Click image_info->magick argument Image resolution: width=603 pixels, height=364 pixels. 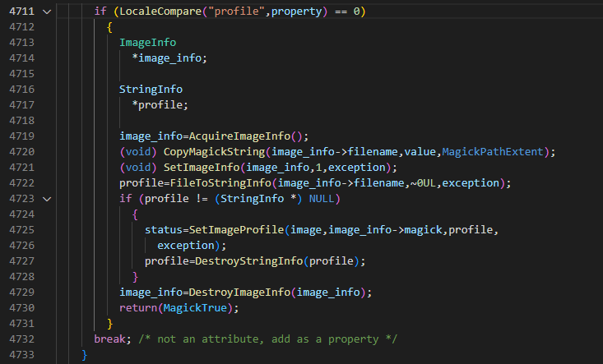click(x=385, y=230)
